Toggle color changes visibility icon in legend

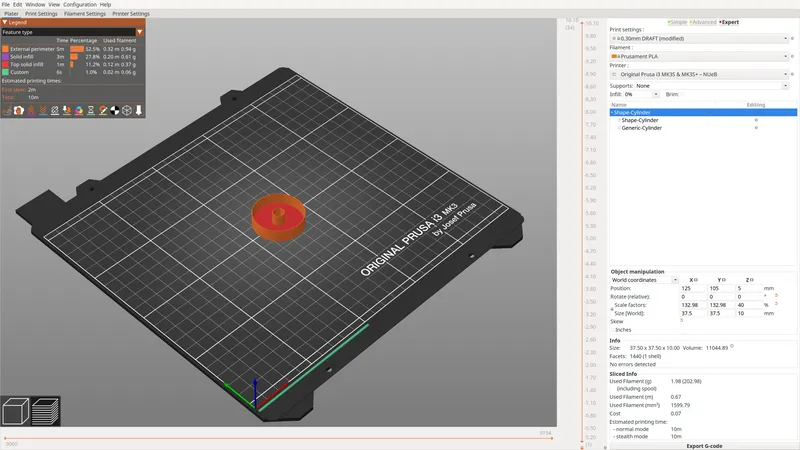(79, 110)
